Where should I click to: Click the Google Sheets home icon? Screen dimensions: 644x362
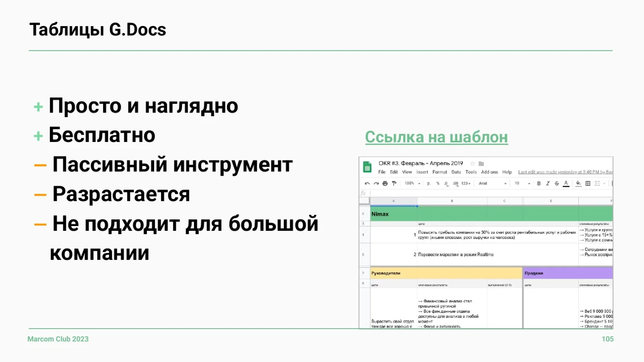click(367, 167)
